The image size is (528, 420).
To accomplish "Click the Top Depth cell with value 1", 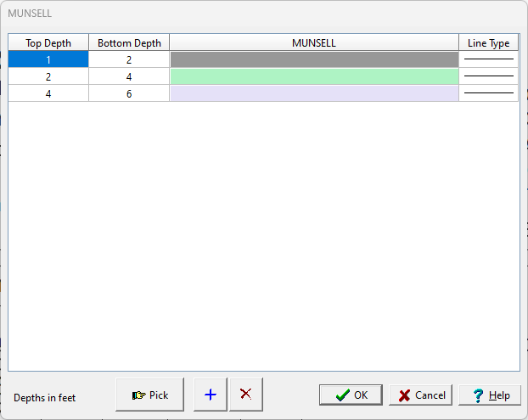I will click(x=48, y=59).
